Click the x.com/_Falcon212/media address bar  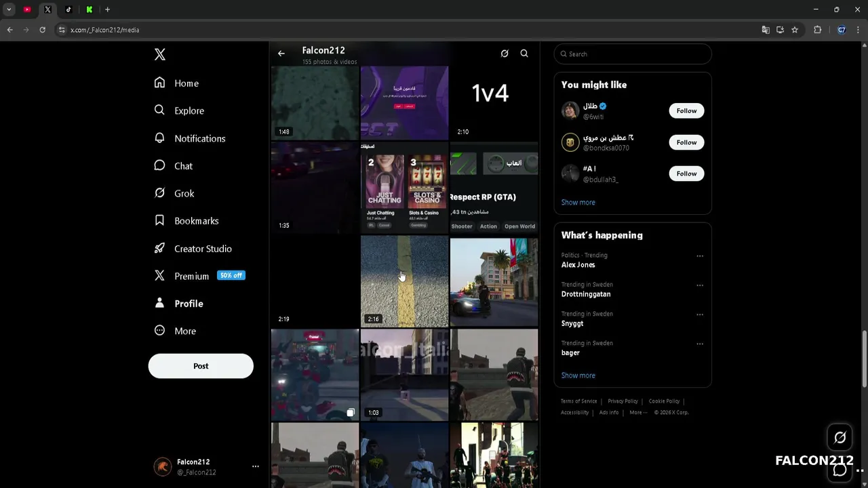tap(407, 30)
